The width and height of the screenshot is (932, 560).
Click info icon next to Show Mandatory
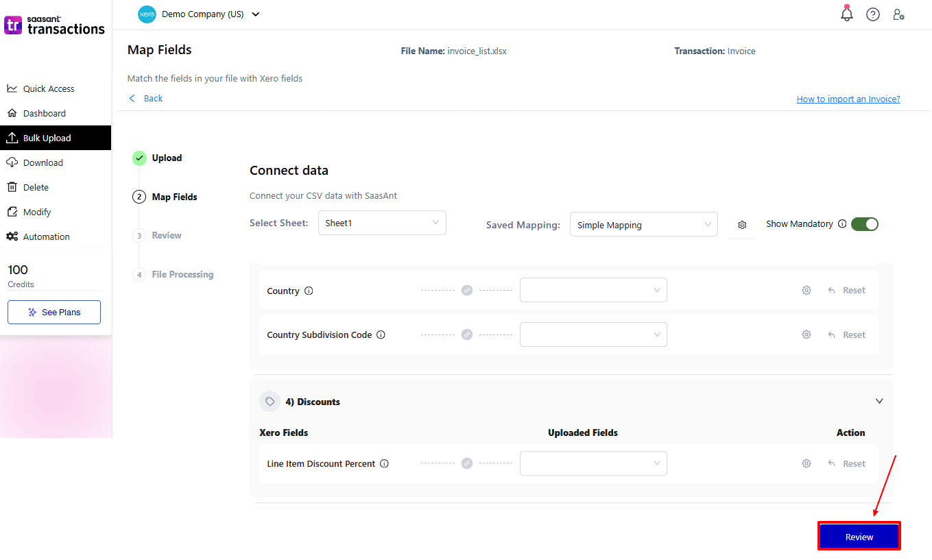click(842, 224)
